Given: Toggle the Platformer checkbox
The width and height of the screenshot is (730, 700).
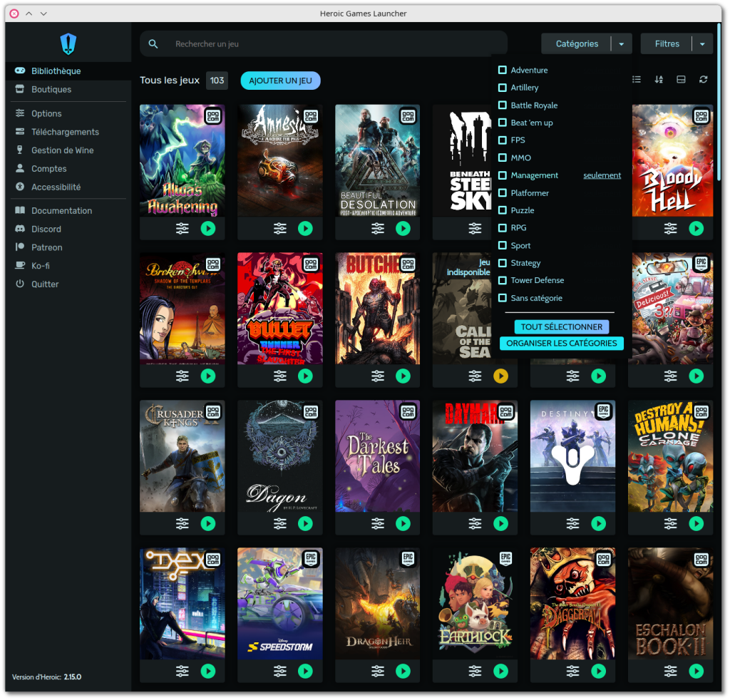Looking at the screenshot, I should tap(503, 192).
